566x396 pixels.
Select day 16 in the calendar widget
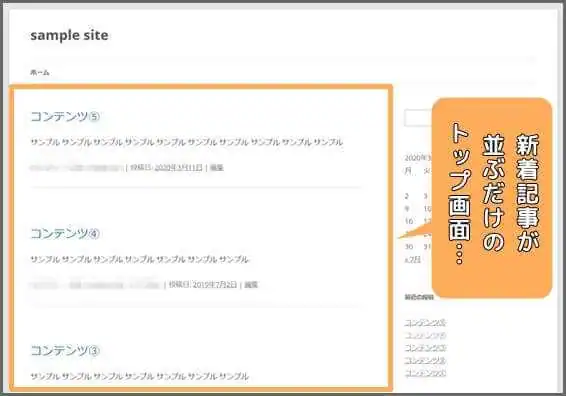point(409,221)
